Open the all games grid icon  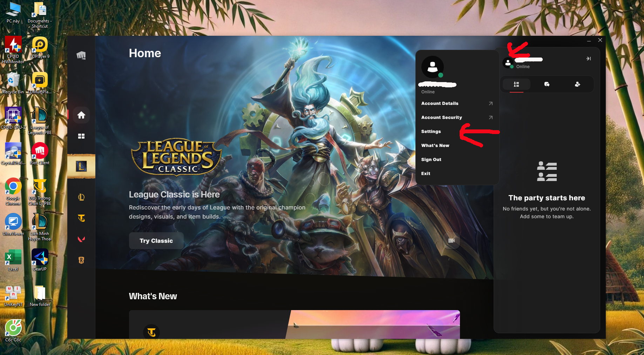pyautogui.click(x=81, y=136)
